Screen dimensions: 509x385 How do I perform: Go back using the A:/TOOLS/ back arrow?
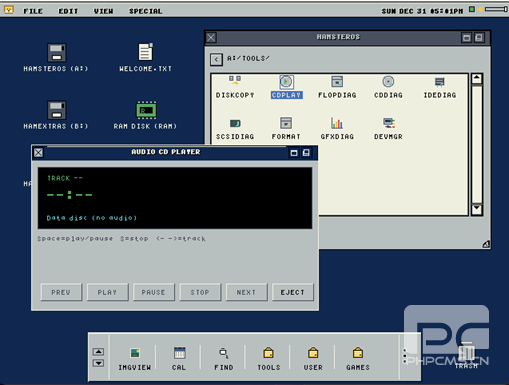tap(216, 60)
